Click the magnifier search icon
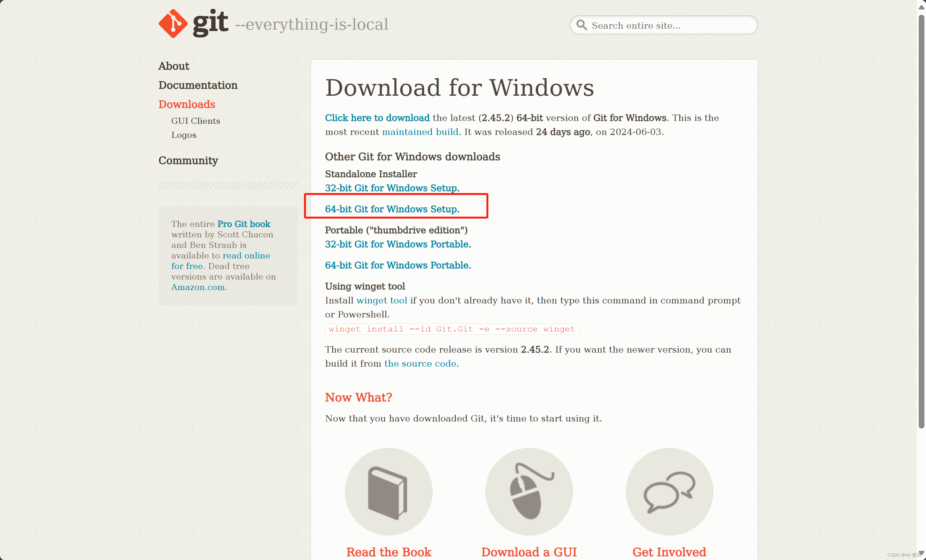This screenshot has width=926, height=560. click(582, 25)
